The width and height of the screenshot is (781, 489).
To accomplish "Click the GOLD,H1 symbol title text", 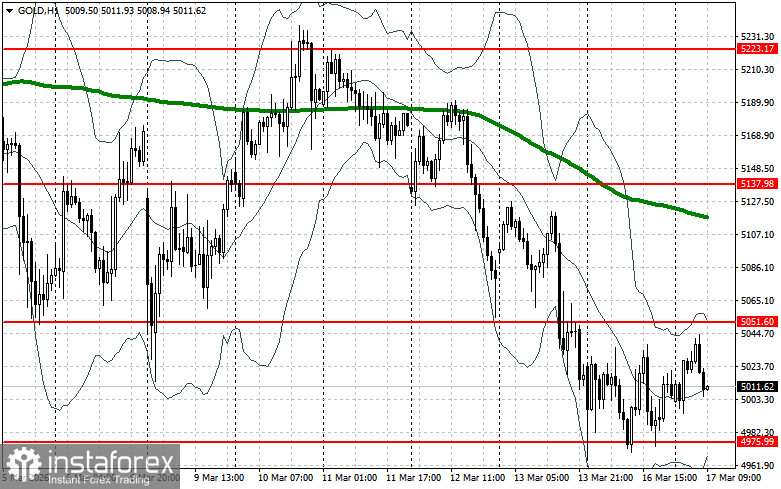I will (37, 10).
